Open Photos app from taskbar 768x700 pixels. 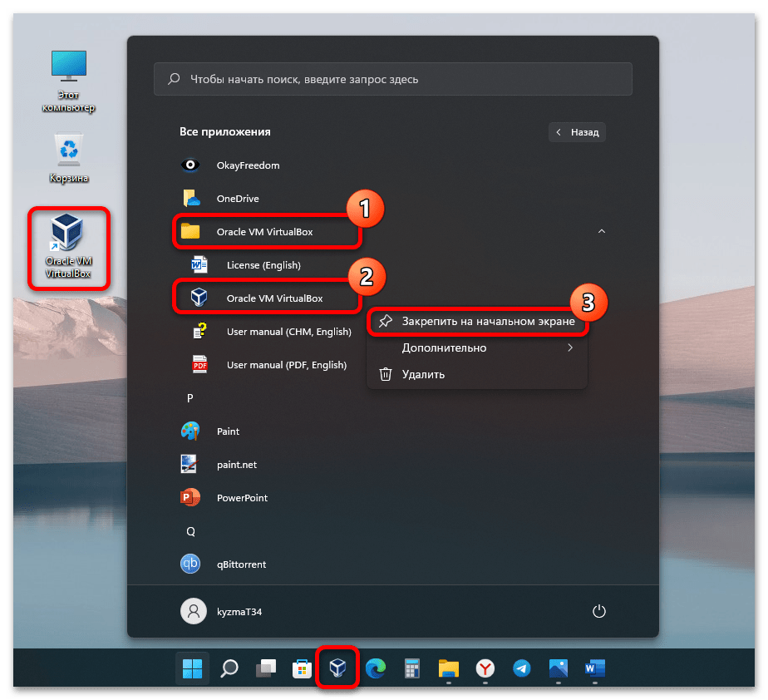tap(559, 668)
